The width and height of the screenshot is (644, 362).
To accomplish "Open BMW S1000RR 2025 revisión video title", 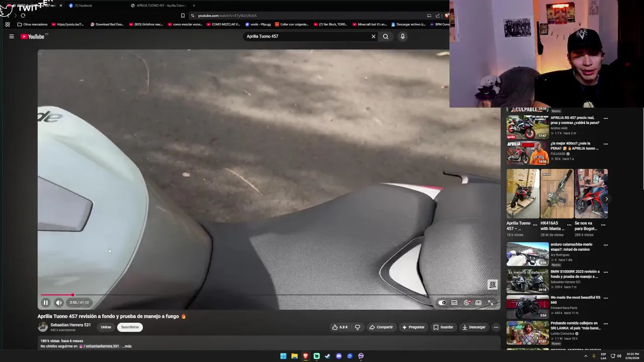I will [x=575, y=274].
